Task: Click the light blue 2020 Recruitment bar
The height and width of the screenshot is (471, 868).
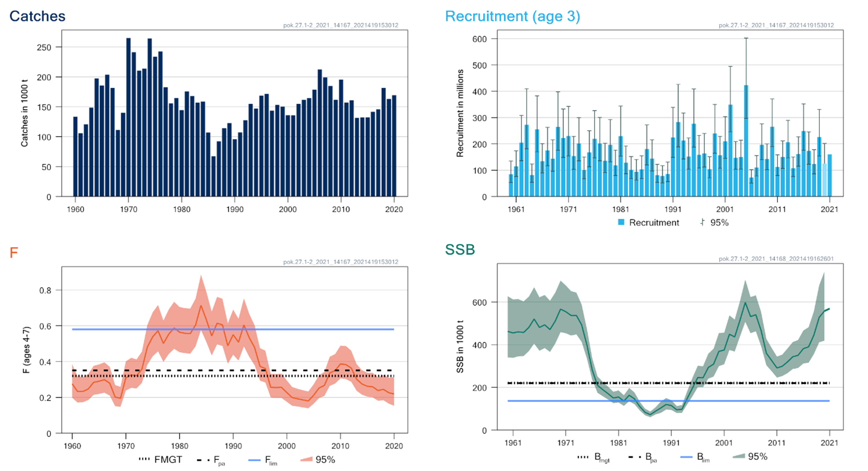Action: [x=825, y=180]
